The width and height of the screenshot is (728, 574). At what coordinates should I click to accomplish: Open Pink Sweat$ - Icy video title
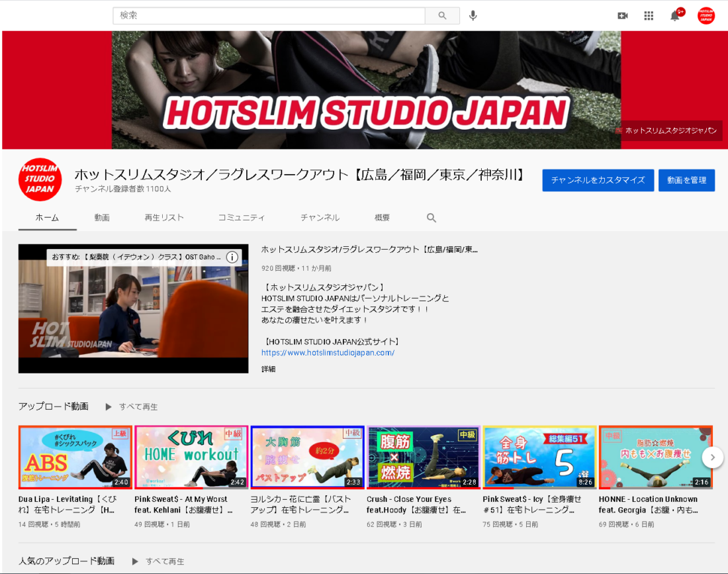coord(532,504)
